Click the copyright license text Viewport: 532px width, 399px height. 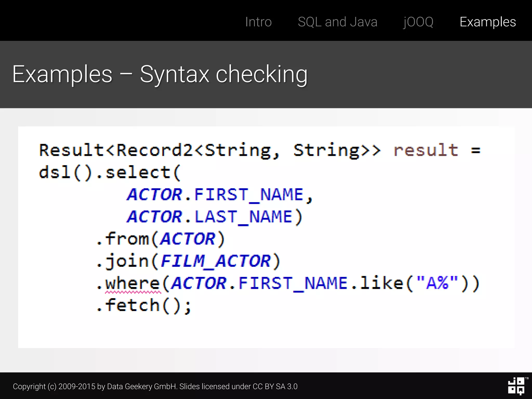pos(155,387)
